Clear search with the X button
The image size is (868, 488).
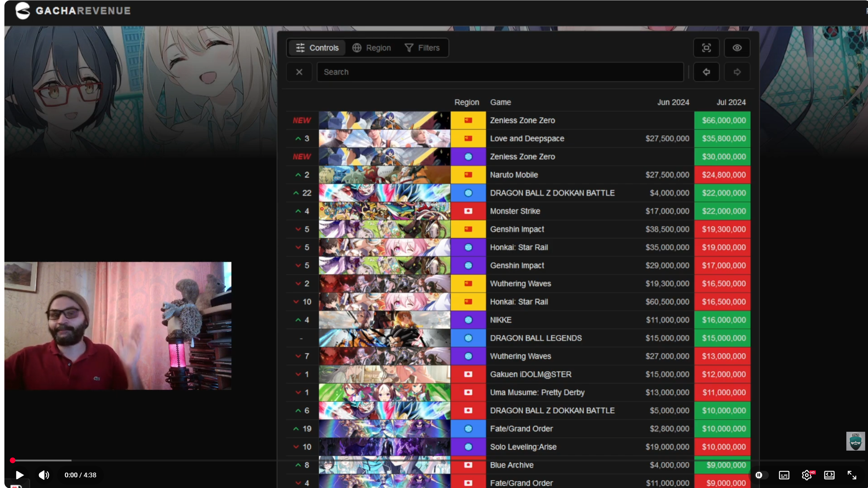point(299,72)
